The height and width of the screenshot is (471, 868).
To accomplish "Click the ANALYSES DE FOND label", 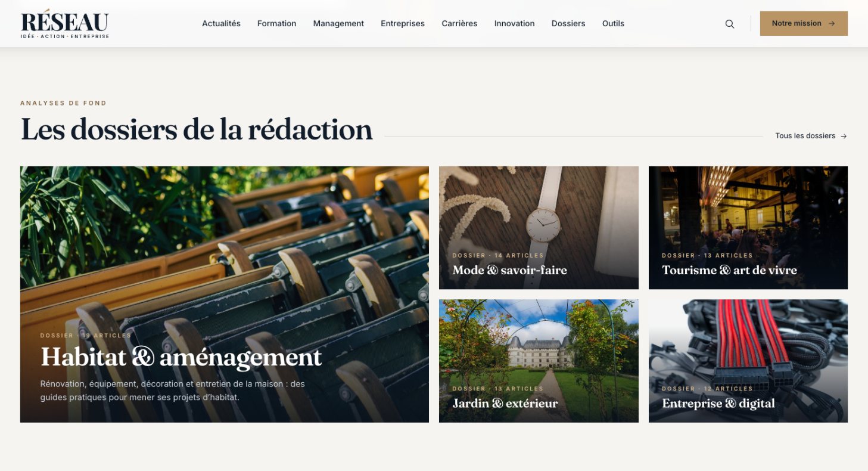I will coord(63,103).
